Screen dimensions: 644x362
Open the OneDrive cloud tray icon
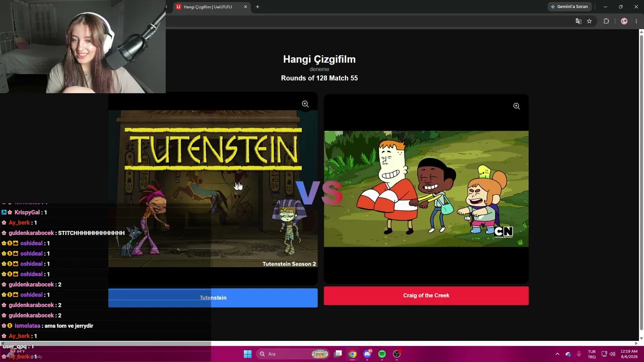tap(568, 354)
